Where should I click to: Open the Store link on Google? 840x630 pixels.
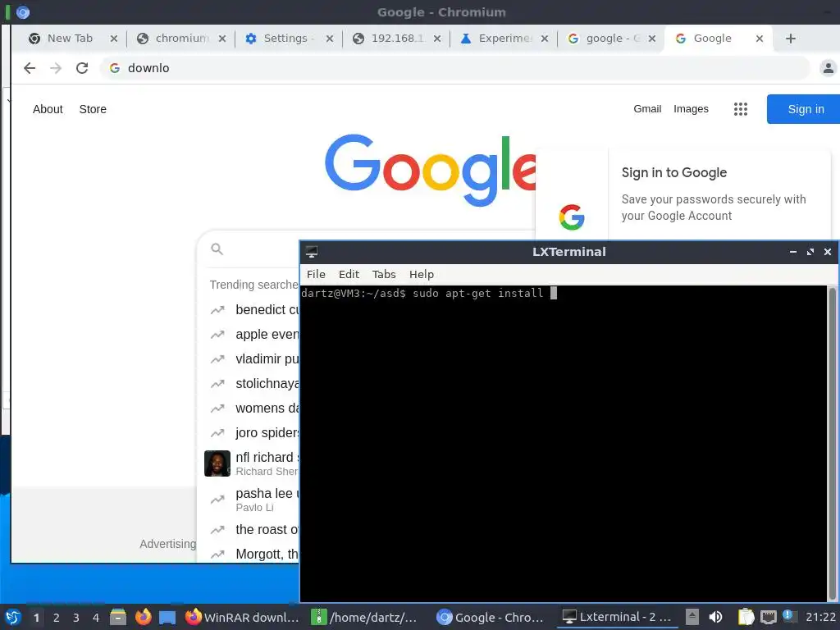pyautogui.click(x=93, y=109)
